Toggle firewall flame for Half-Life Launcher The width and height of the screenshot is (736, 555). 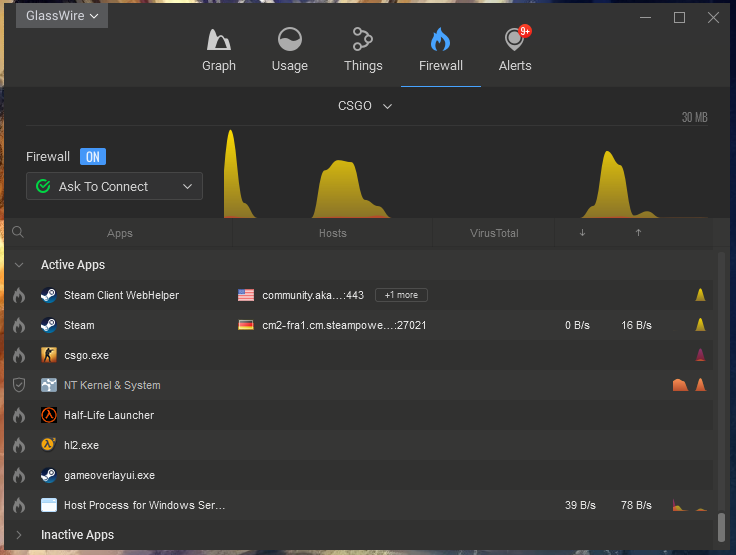tap(19, 416)
